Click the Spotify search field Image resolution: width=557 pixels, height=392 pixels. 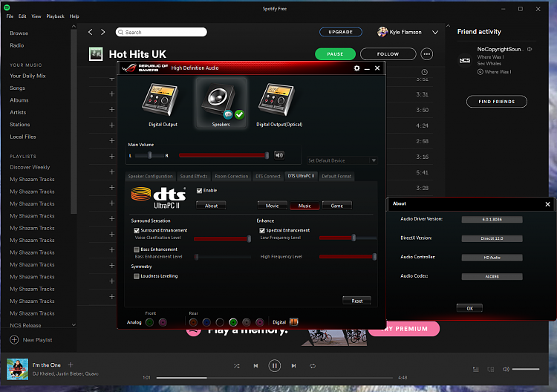[x=161, y=32]
